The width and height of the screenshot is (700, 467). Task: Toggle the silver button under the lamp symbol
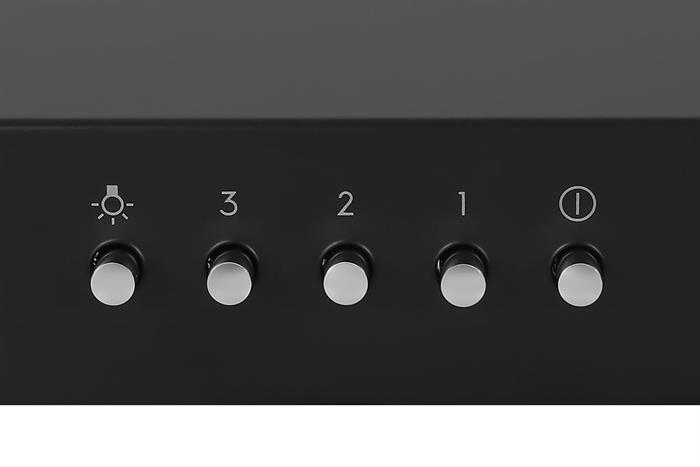point(112,284)
